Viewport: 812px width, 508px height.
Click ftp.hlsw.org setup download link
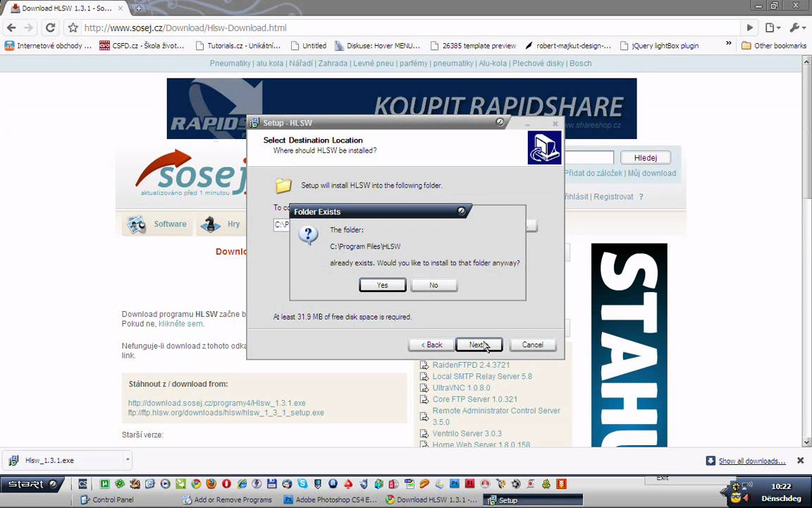(x=226, y=413)
